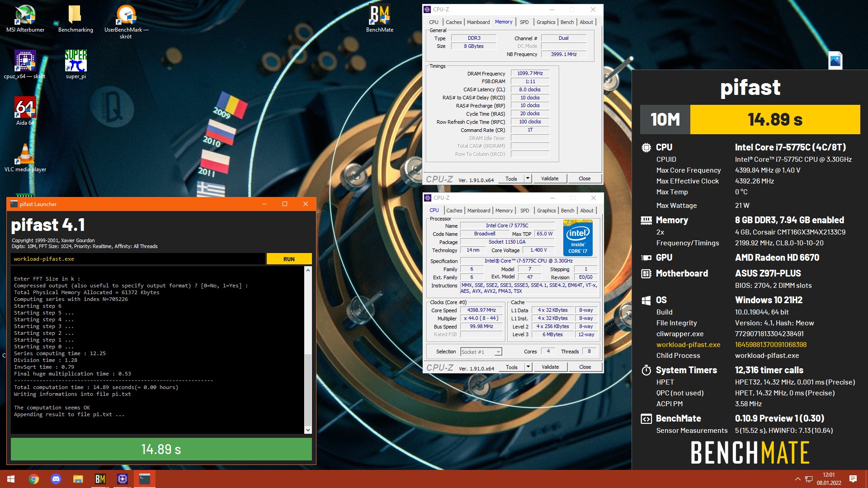
Task: Launch cpuz_x64 shortcut on desktop
Action: coord(25,65)
